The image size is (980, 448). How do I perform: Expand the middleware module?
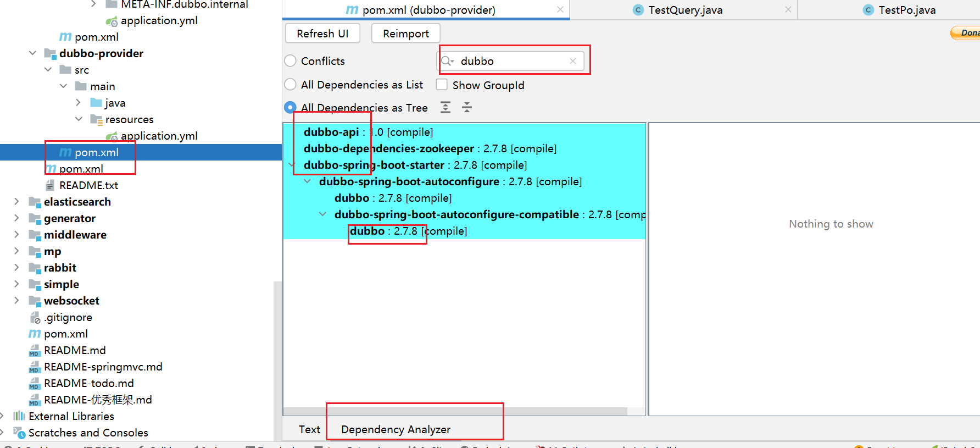[x=16, y=235]
